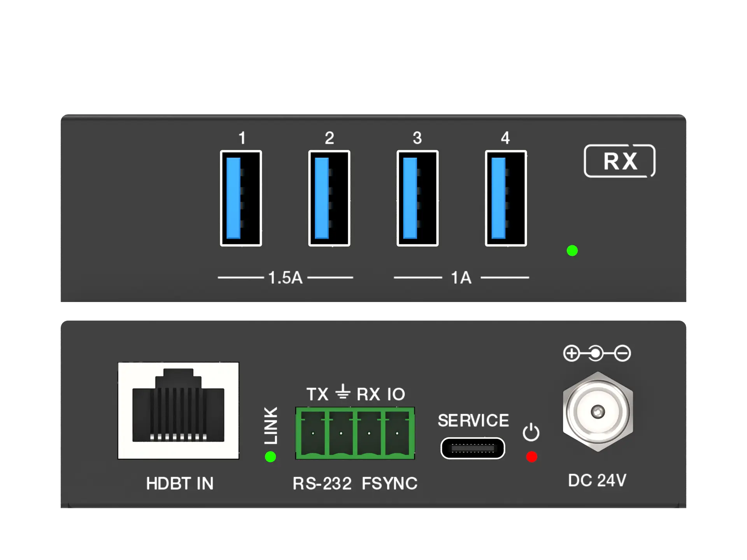Screen dimensions: 747x560
Task: Click the TX terminal of green block
Action: 313,433
